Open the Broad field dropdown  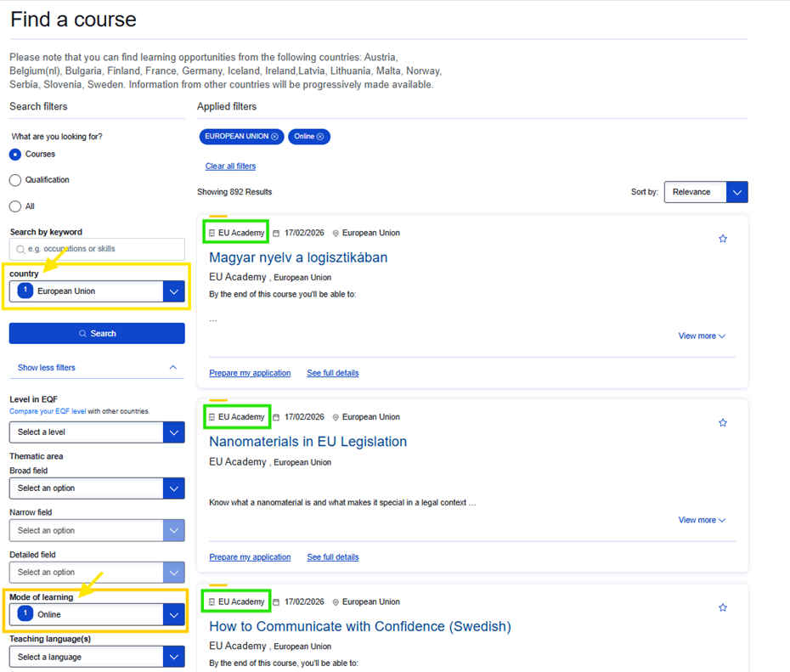pyautogui.click(x=97, y=488)
